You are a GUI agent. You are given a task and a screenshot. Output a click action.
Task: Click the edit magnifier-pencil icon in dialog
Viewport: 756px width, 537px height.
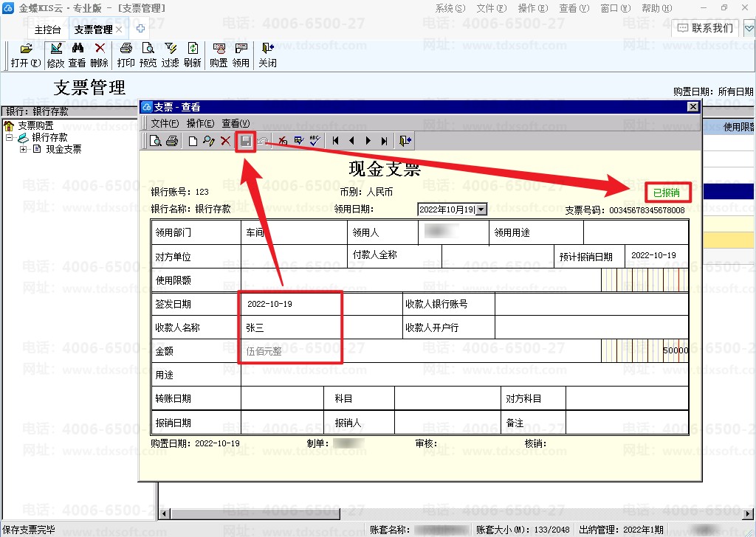[x=209, y=141]
